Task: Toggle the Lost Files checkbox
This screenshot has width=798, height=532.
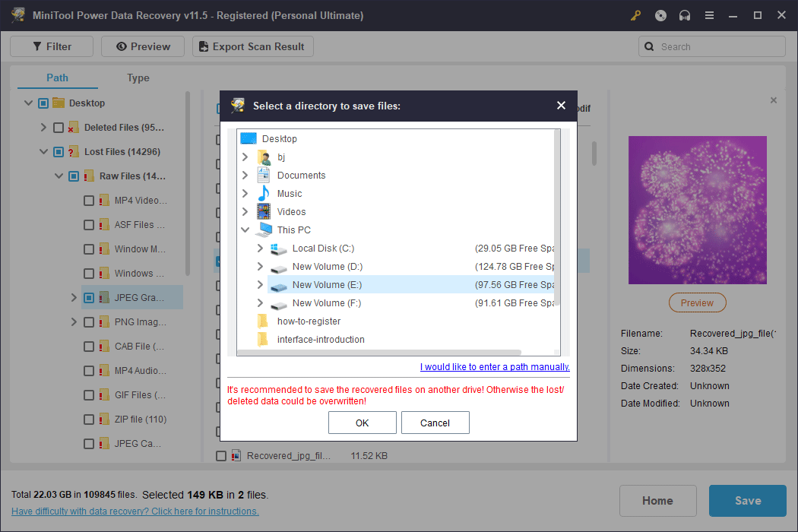Action: (59, 152)
